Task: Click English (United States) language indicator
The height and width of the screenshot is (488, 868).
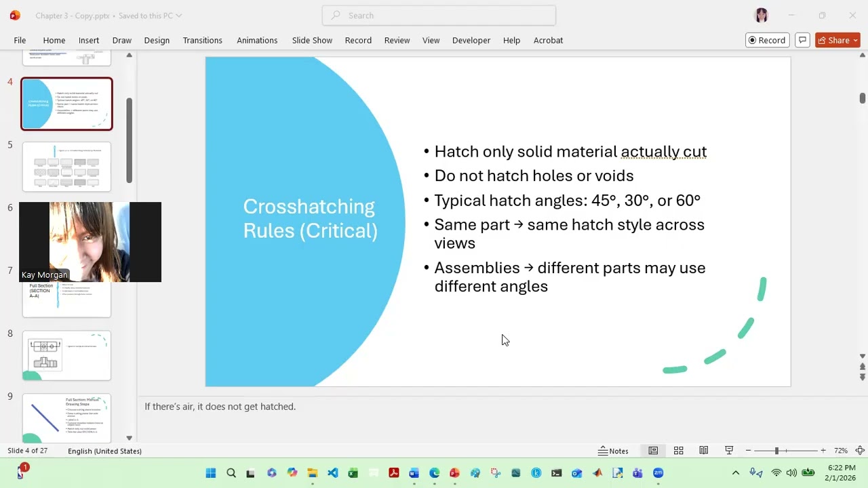Action: tap(104, 451)
